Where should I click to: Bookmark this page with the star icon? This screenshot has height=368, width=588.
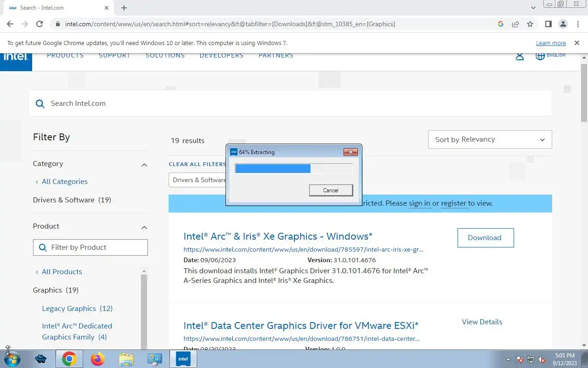coord(530,24)
